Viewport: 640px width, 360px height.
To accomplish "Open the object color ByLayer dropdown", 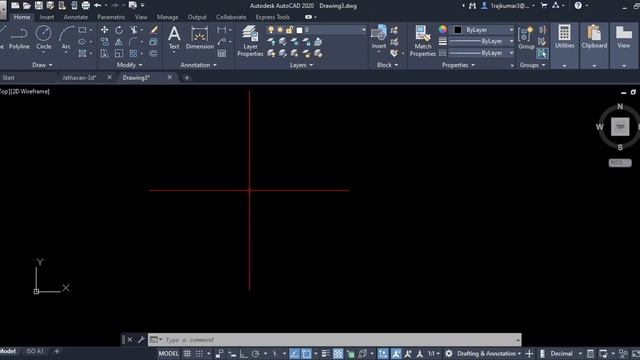I will point(484,30).
